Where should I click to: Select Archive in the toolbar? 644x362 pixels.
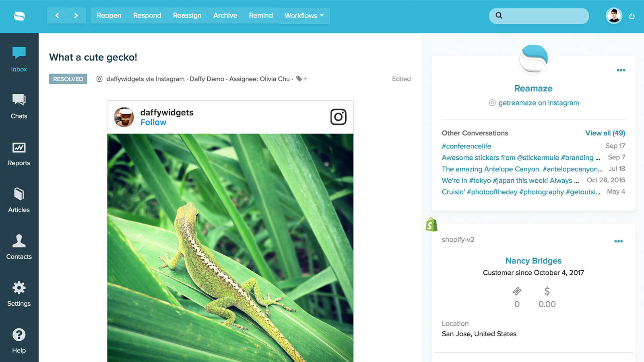click(x=225, y=16)
